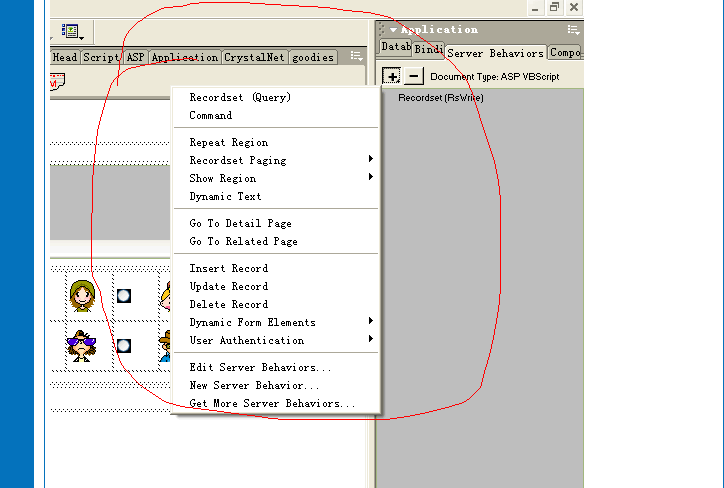Viewport: 724px width, 488px height.
Task: Click the minus button to remove behavior
Action: coord(415,76)
